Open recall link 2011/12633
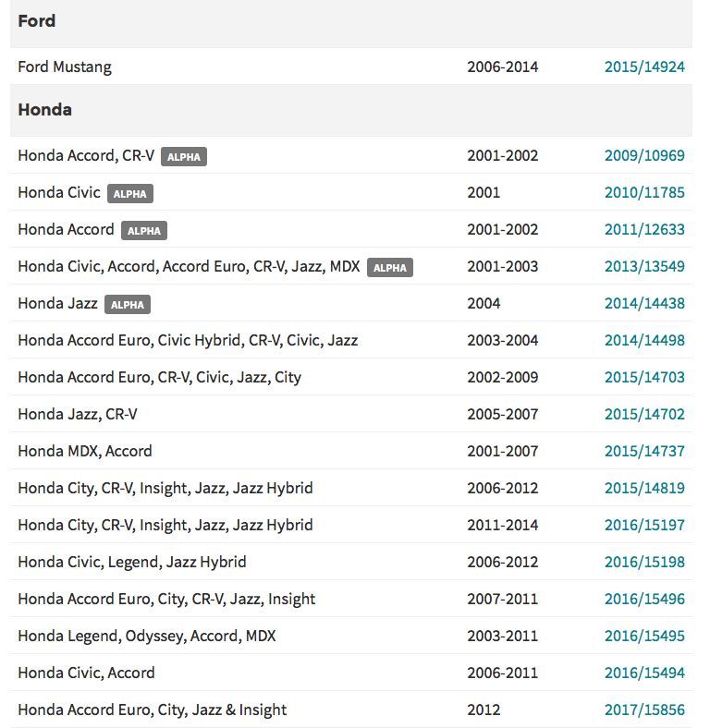 [x=644, y=229]
